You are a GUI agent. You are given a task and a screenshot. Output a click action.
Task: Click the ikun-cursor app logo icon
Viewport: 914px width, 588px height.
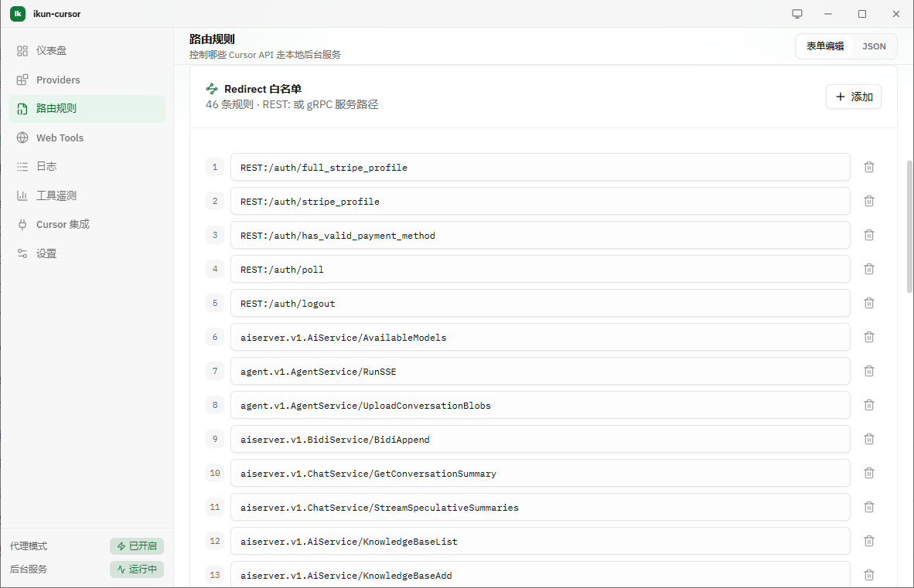point(18,13)
